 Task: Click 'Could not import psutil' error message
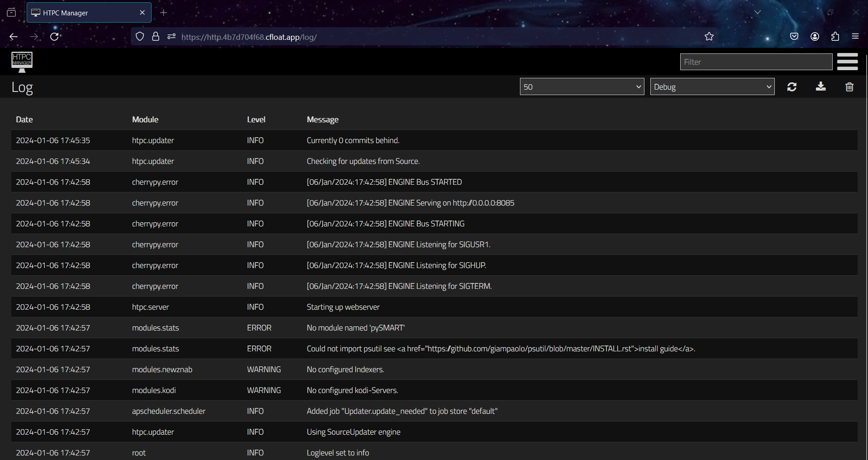(x=501, y=349)
